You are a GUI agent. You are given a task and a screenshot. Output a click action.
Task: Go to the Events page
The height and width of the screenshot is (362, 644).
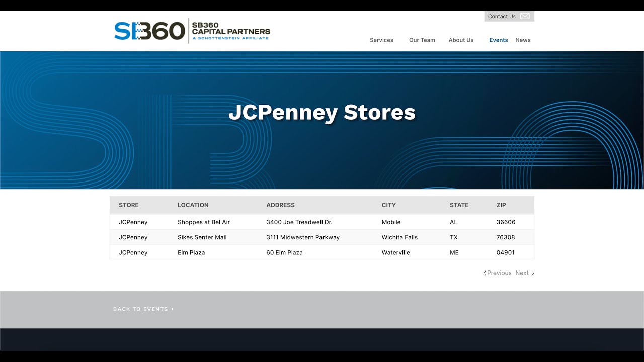point(498,40)
